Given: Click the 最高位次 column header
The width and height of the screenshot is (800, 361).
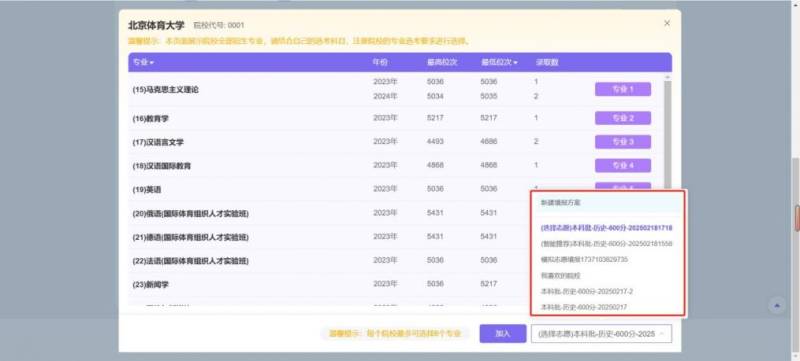Looking at the screenshot, I should pos(442,63).
